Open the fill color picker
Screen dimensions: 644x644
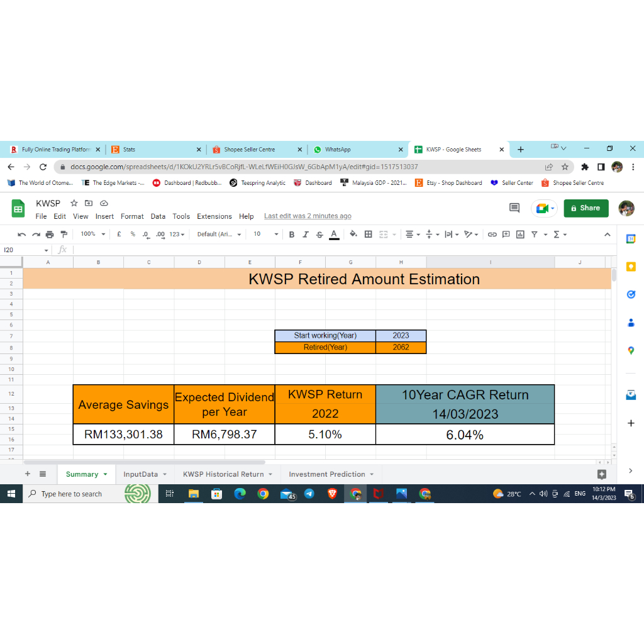353,235
